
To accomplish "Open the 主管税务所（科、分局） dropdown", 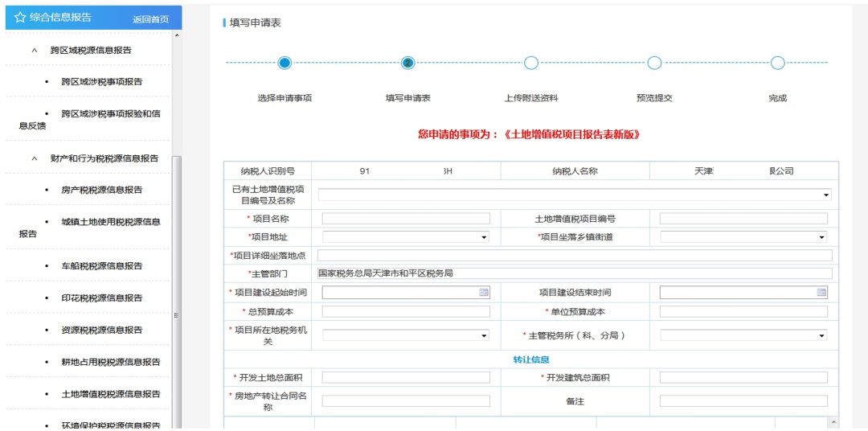I will coord(822,336).
